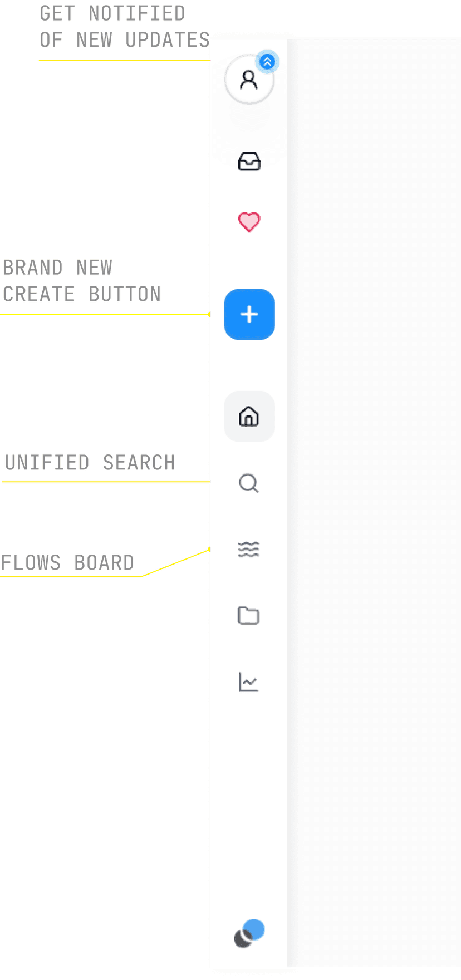This screenshot has width=461, height=980.
Task: Click the "BRAND NEW CREATE BUTTON" caption
Action: 82,281
